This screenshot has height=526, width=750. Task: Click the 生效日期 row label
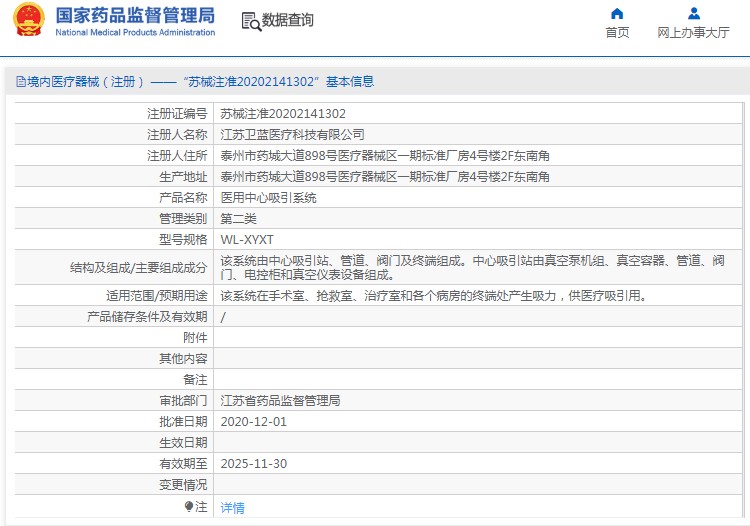click(183, 443)
